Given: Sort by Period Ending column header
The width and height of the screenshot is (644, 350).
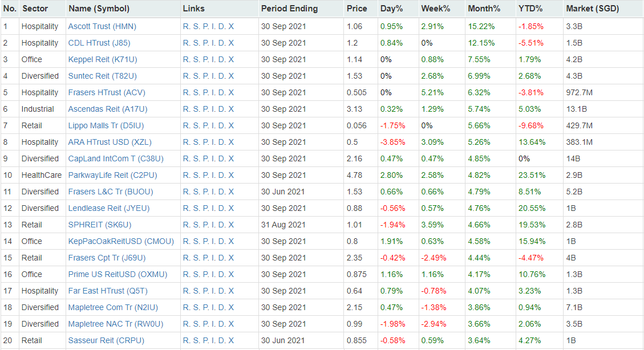Looking at the screenshot, I should point(290,9).
